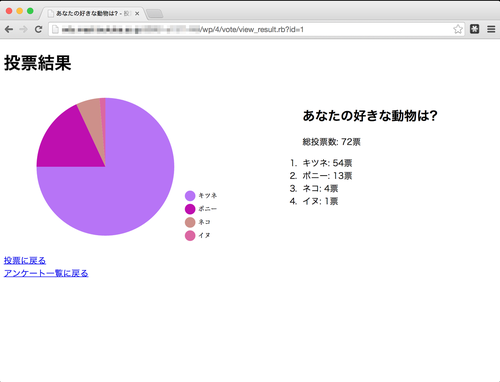Reload the page with the refresh icon

pos(38,29)
